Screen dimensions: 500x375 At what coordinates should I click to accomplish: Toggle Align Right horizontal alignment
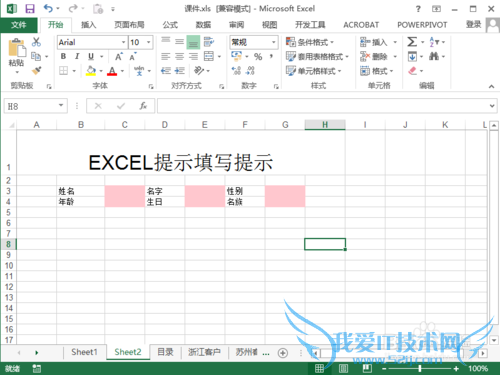click(193, 56)
